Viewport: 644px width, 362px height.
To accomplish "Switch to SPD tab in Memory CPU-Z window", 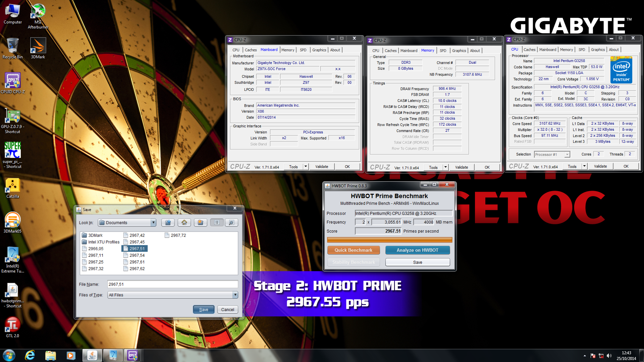I will tap(443, 51).
